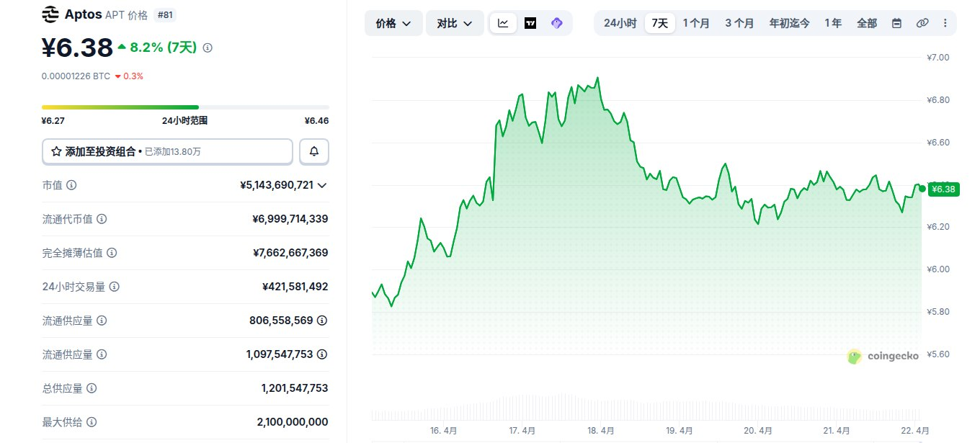Open info icon beside 市值
Image resolution: width=980 pixels, height=443 pixels.
[71, 185]
